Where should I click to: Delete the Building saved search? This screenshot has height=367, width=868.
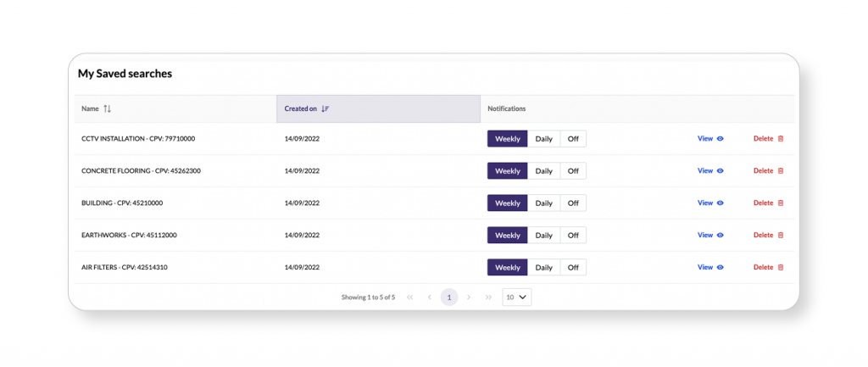764,203
